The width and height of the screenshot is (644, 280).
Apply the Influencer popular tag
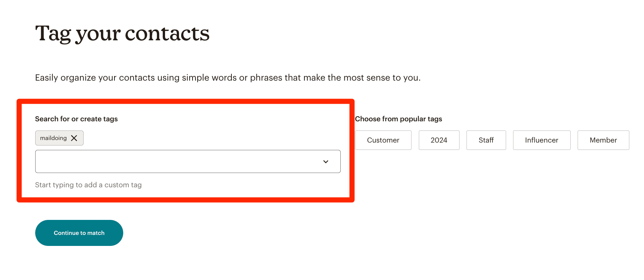point(541,140)
